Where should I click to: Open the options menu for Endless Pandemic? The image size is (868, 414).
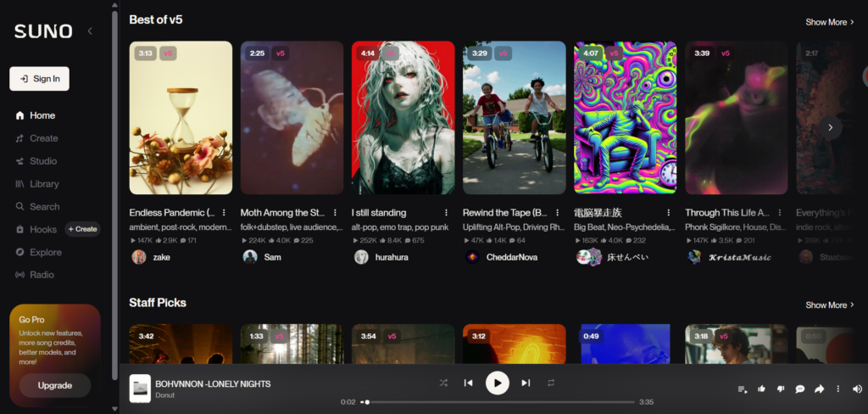[x=224, y=213]
